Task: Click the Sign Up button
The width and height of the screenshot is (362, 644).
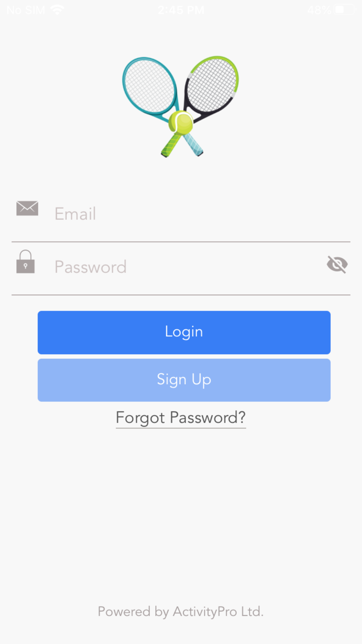Action: point(184,380)
